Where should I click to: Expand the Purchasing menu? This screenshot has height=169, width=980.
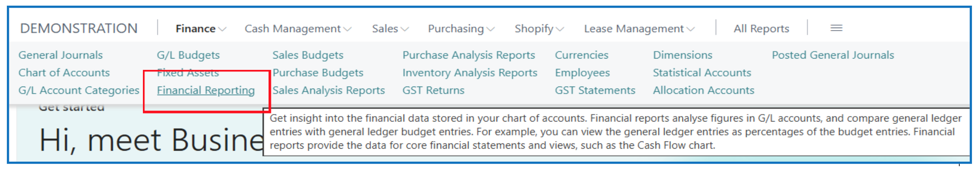(x=461, y=29)
